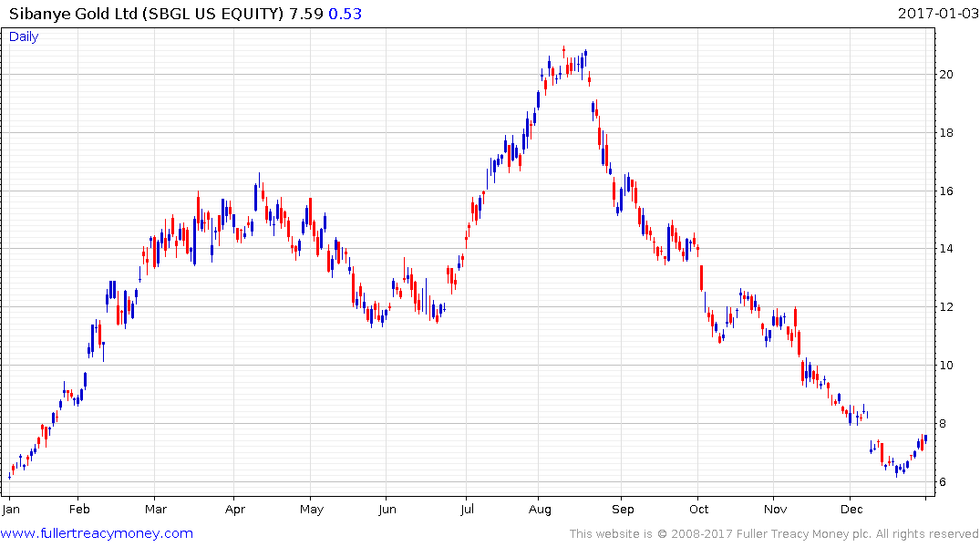Image resolution: width=980 pixels, height=547 pixels.
Task: Click the Oct x-axis label
Action: [698, 509]
